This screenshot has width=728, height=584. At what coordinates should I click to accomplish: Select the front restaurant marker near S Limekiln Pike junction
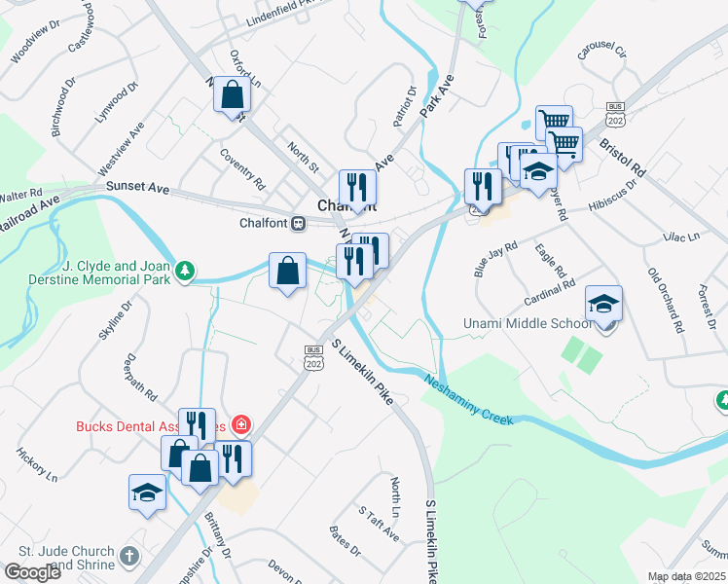354,266
